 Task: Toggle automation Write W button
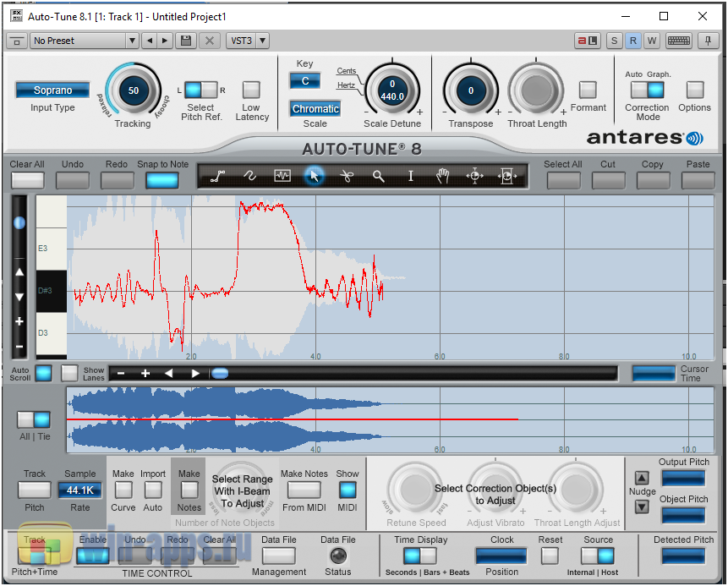(652, 41)
